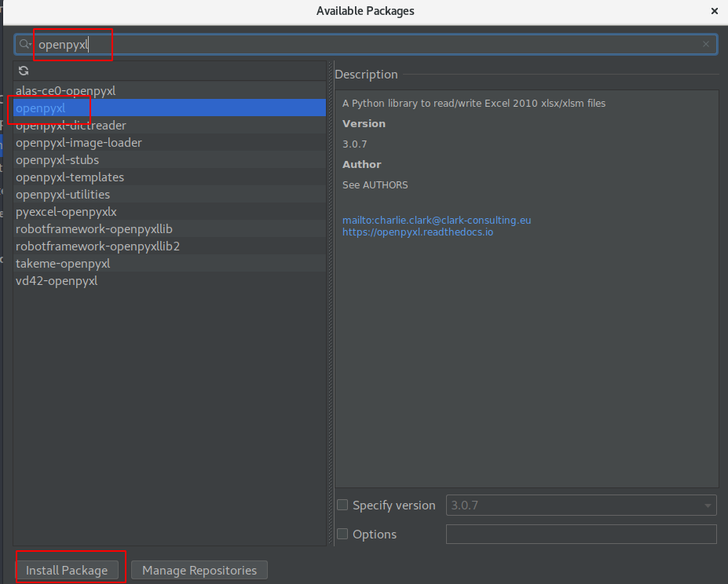The height and width of the screenshot is (584, 728).
Task: Select the openpyxl package row
Action: pyautogui.click(x=170, y=108)
